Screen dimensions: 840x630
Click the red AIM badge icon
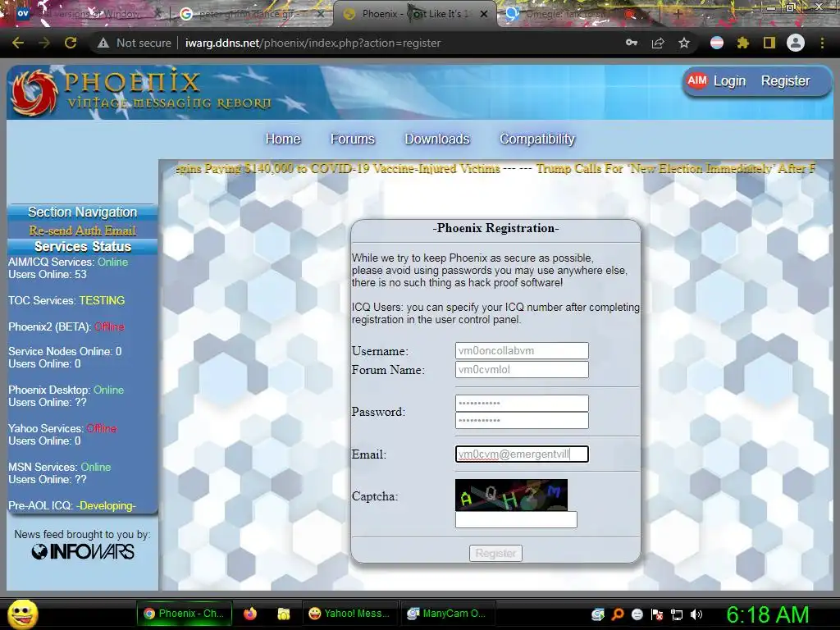point(697,81)
